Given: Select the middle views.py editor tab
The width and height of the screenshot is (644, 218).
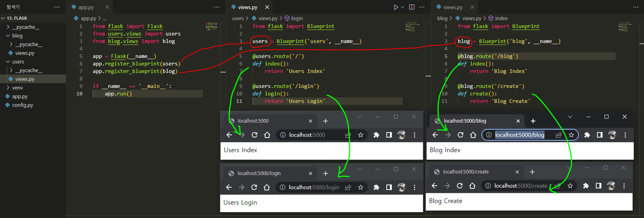Looking at the screenshot, I should (247, 7).
